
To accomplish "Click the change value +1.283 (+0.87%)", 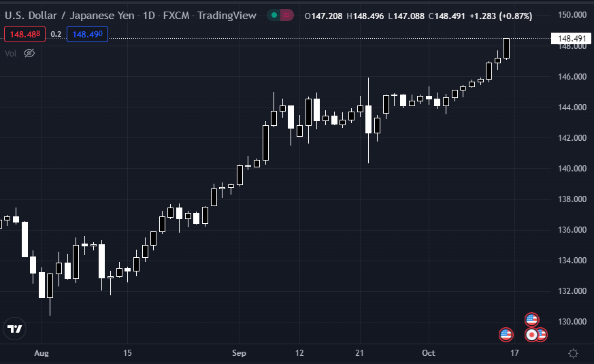I will coord(501,16).
